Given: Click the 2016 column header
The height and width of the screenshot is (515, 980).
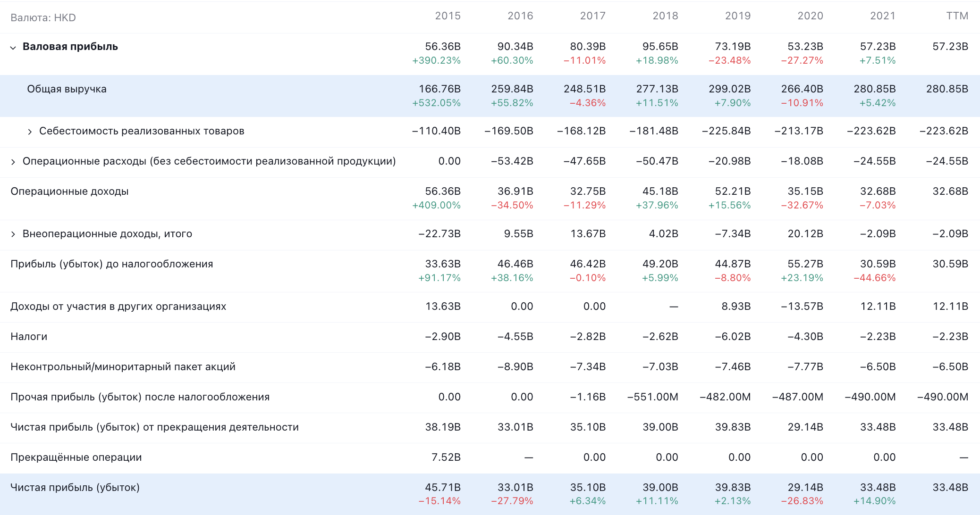Looking at the screenshot, I should 520,16.
